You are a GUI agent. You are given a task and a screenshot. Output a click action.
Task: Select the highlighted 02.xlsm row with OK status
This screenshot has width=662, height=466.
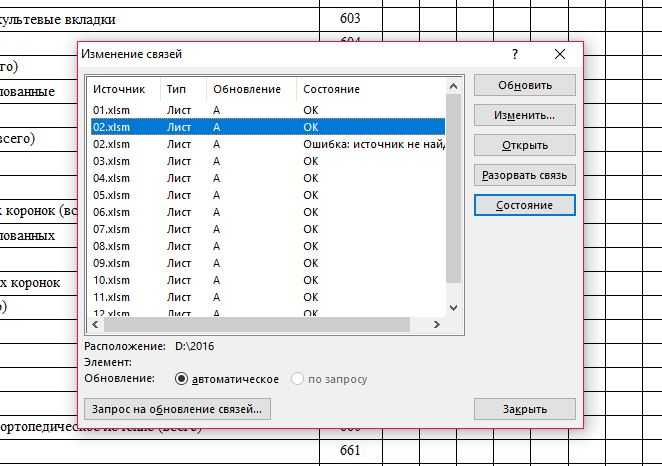[x=268, y=127]
